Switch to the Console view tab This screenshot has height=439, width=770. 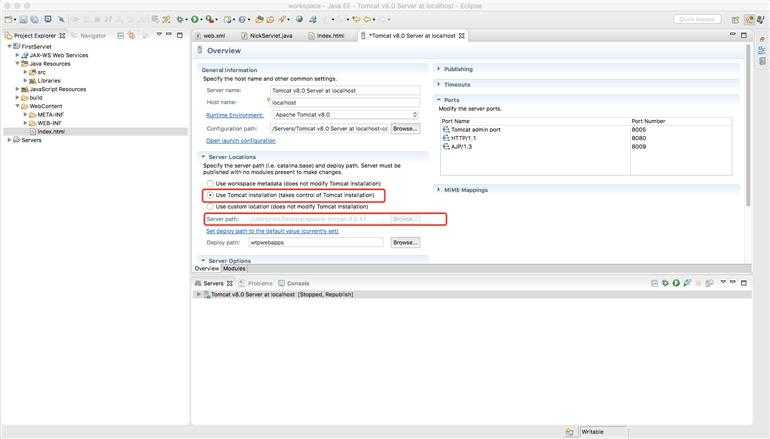(x=294, y=283)
